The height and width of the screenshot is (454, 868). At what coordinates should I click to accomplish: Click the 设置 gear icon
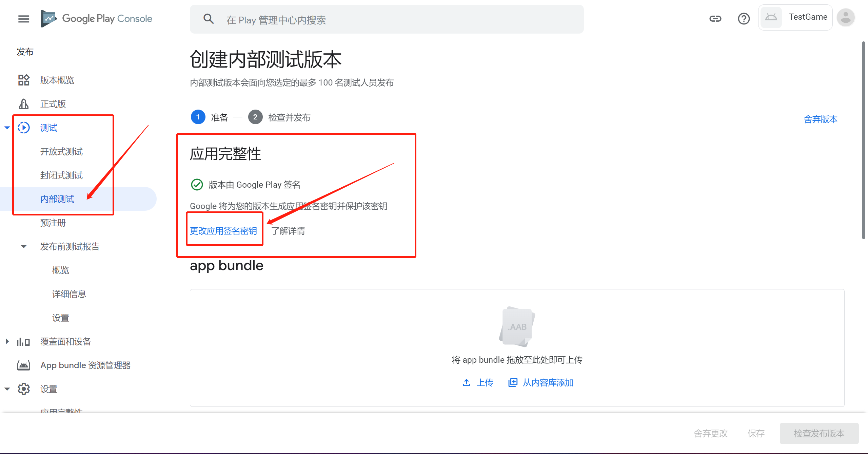pyautogui.click(x=24, y=389)
